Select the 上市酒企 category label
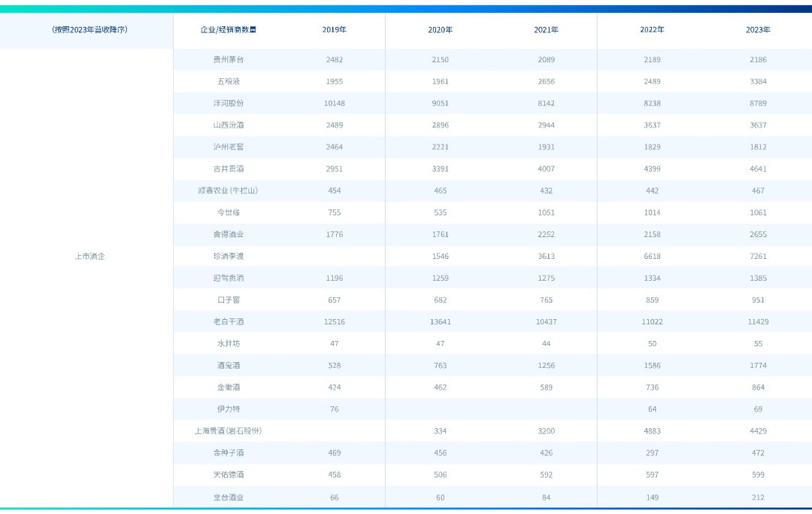Viewport: 812px width, 514px height. pos(89,256)
